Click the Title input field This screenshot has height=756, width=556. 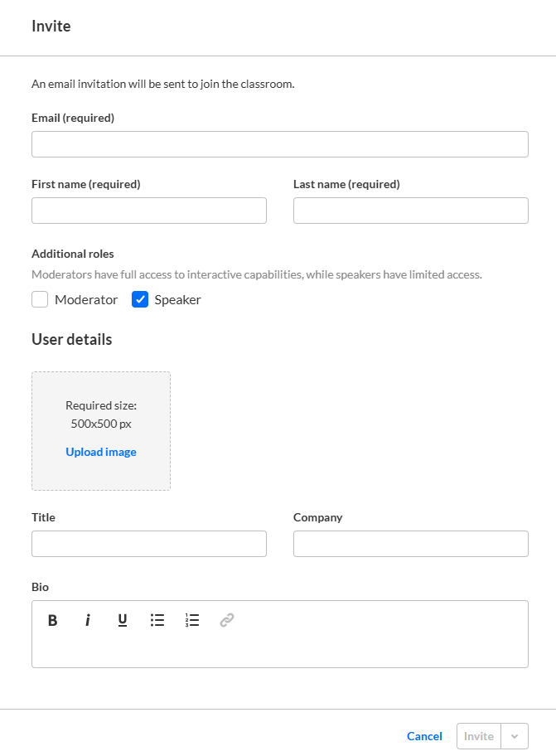149,544
